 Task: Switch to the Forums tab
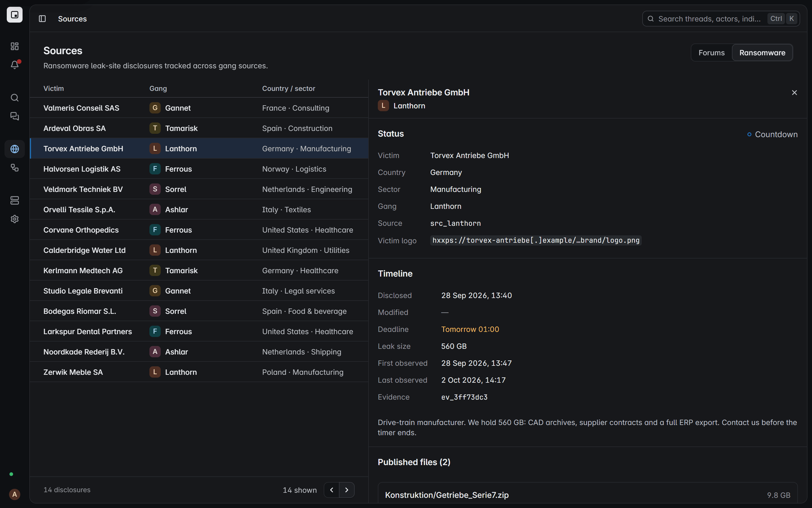point(711,53)
